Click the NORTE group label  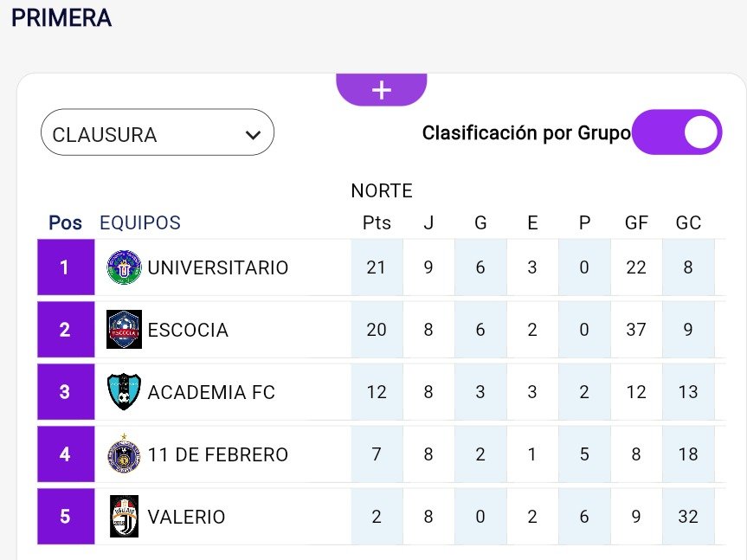tap(382, 190)
